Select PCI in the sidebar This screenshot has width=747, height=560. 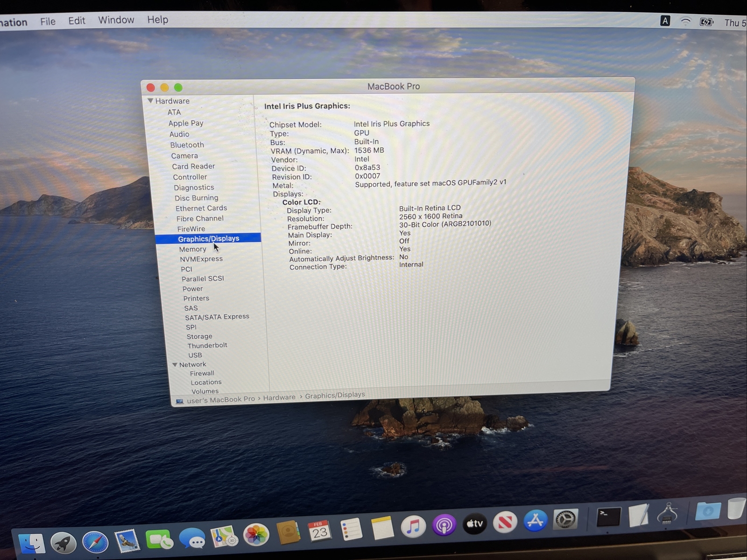click(186, 269)
